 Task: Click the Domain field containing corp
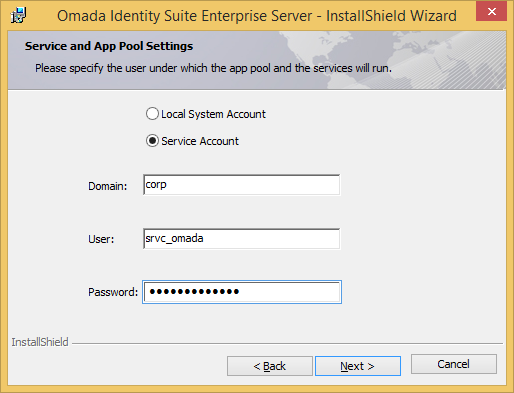point(242,185)
